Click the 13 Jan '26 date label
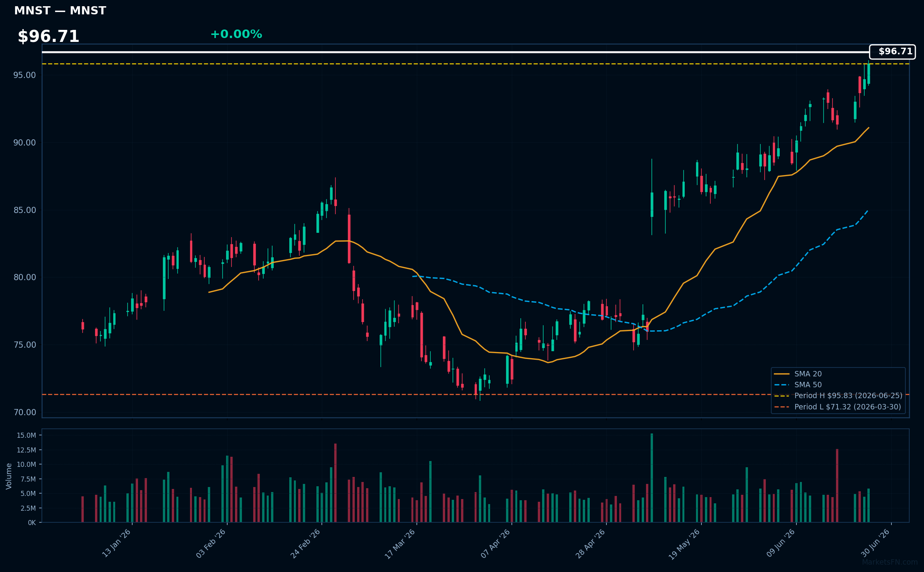 [116, 543]
